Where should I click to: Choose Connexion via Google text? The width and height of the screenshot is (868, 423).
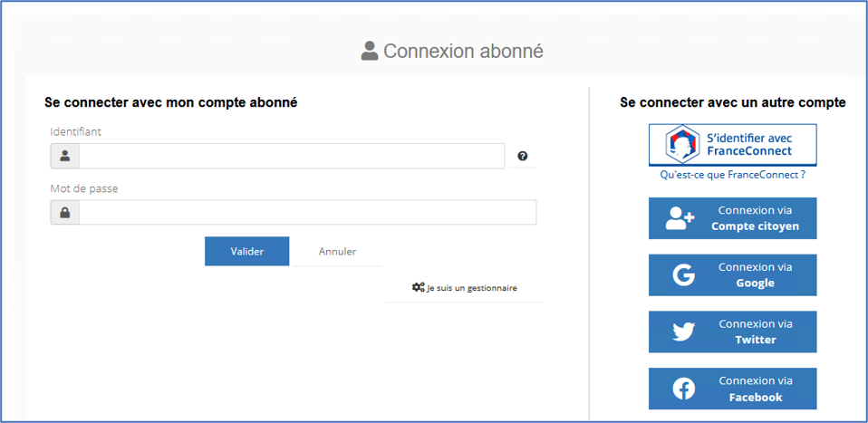tap(755, 275)
